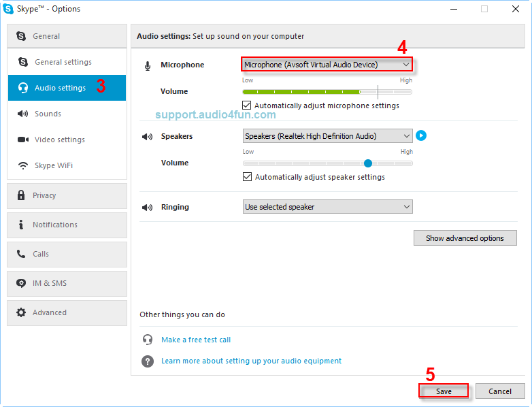Click the speaker icon next to Ringing label
This screenshot has width=532, height=407.
(147, 208)
